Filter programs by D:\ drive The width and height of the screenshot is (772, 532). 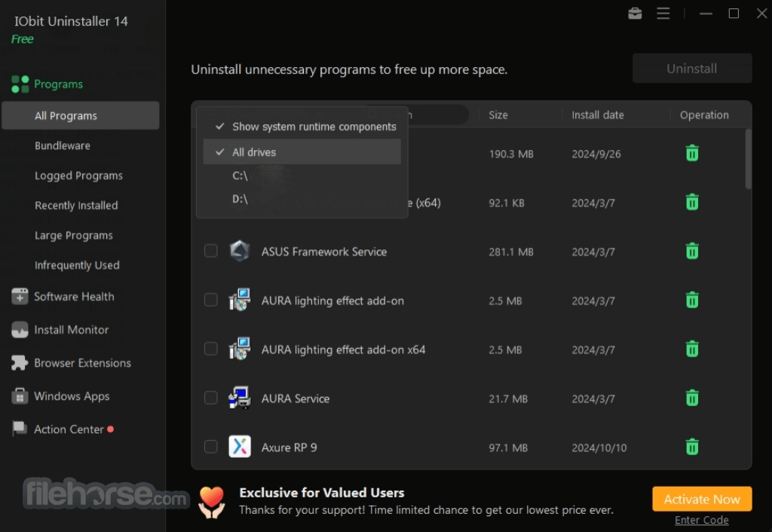[302, 199]
